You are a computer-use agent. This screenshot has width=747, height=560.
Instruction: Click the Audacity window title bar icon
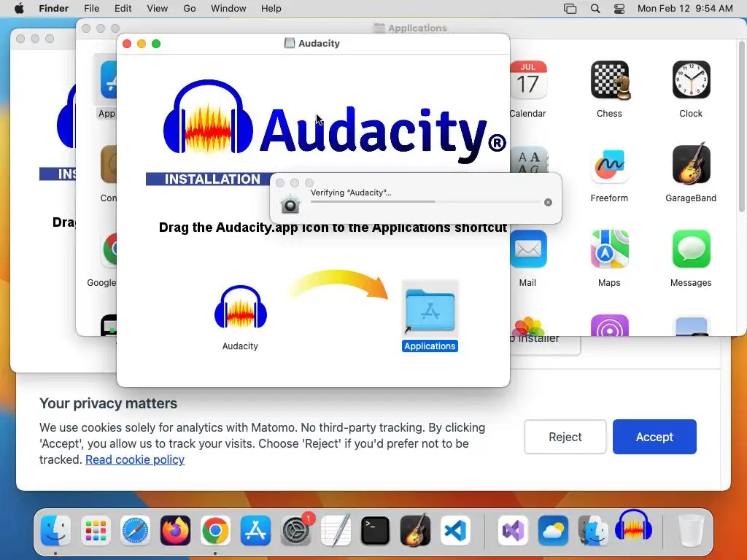point(289,43)
